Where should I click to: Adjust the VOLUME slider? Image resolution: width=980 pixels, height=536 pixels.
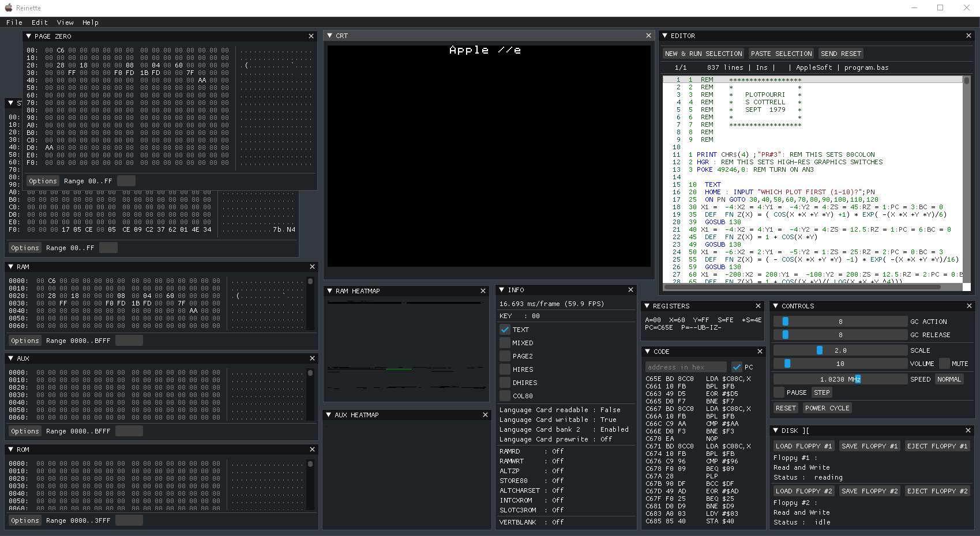pyautogui.click(x=840, y=364)
